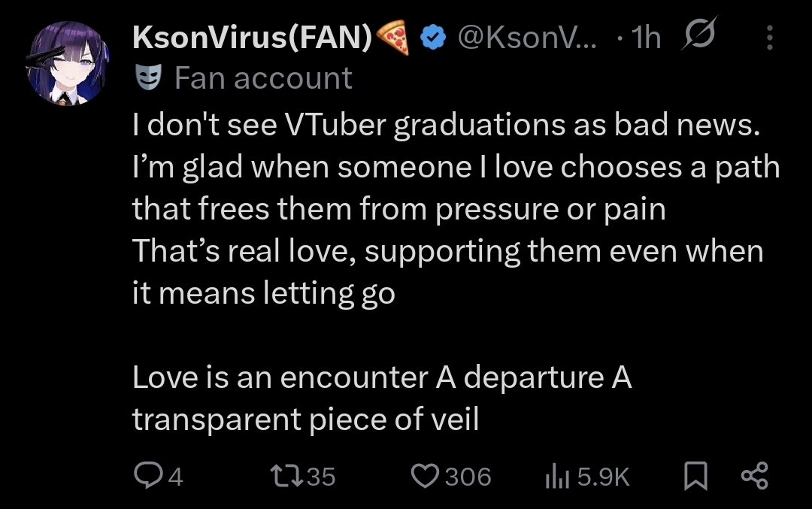This screenshot has height=509, width=812.
Task: Bookmark this post
Action: coord(695,476)
